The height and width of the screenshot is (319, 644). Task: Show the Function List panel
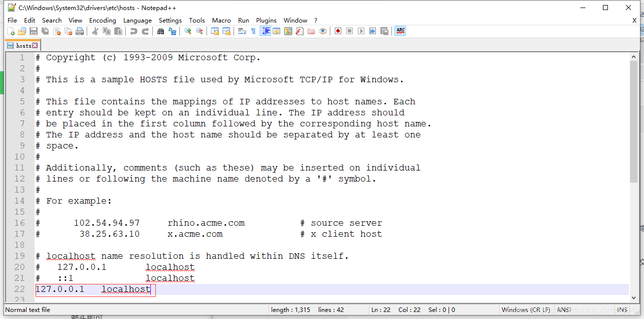click(300, 31)
